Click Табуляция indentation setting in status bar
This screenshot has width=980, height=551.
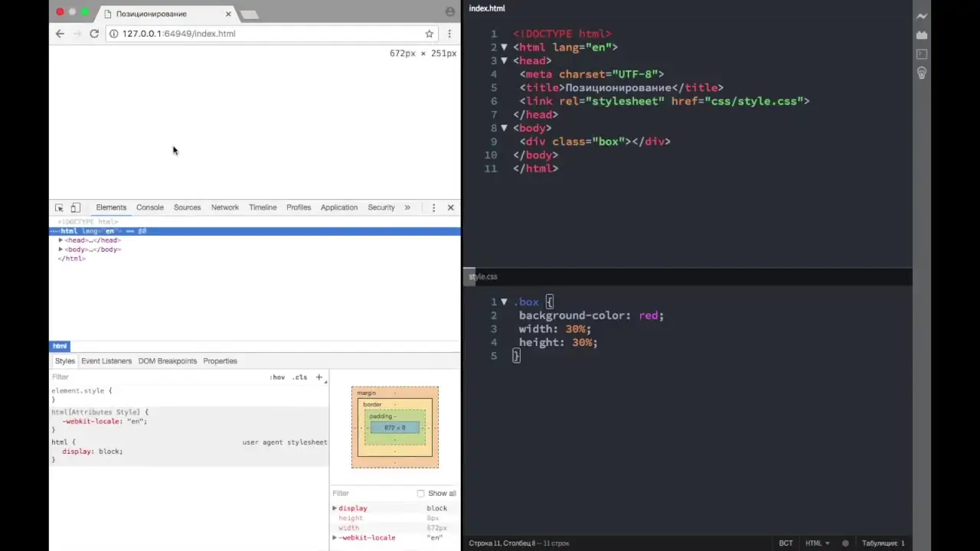pos(884,543)
